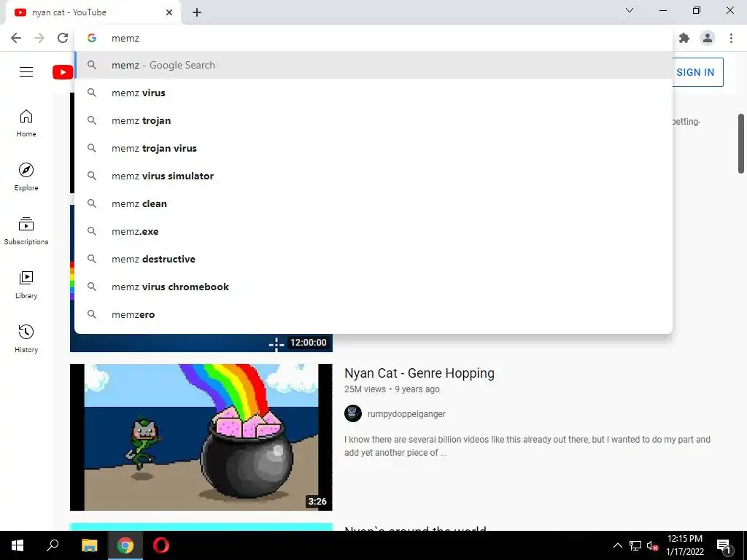Viewport: 747px width, 560px height.
Task: Choose the memz destructive suggestion
Action: pyautogui.click(x=373, y=259)
